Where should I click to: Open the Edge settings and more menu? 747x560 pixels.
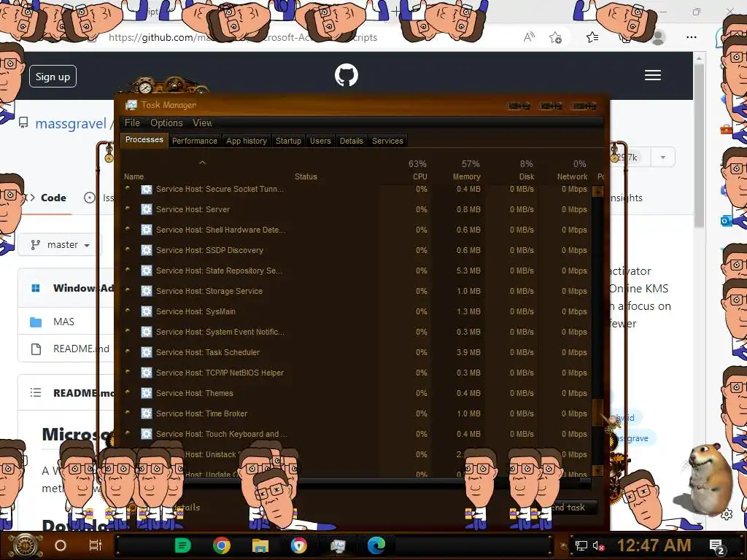pos(692,37)
